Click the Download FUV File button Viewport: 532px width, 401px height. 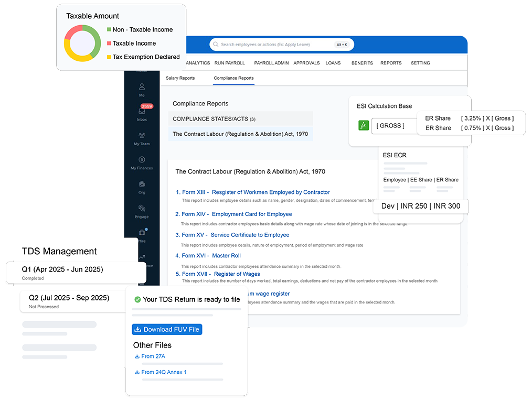tap(167, 329)
